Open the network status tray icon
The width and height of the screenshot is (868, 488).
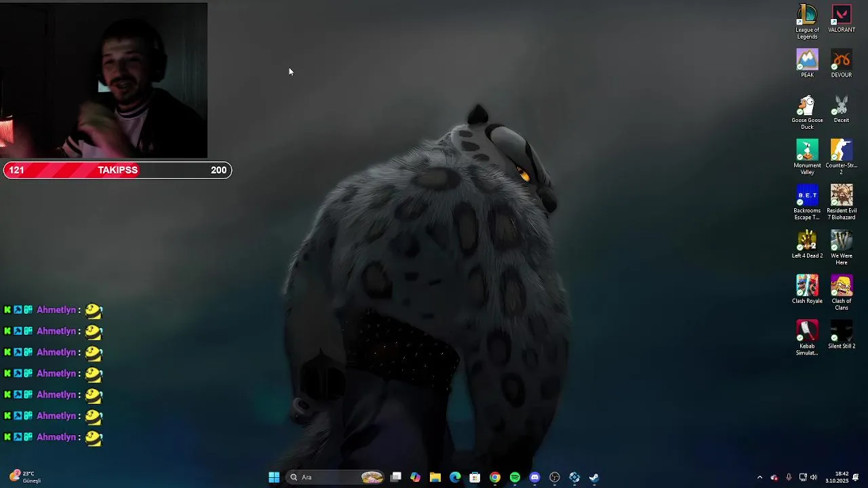coord(803,477)
